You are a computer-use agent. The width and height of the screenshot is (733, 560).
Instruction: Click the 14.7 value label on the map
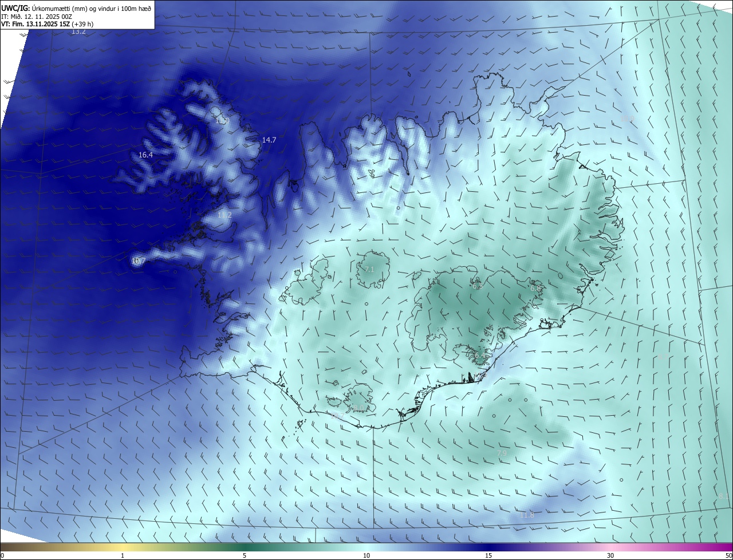tap(269, 140)
